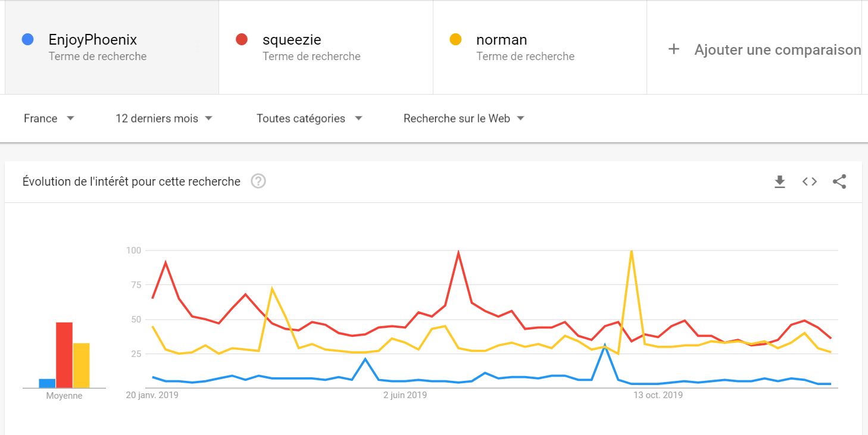The image size is (868, 435).
Task: Open the France region dropdown
Action: pos(49,118)
